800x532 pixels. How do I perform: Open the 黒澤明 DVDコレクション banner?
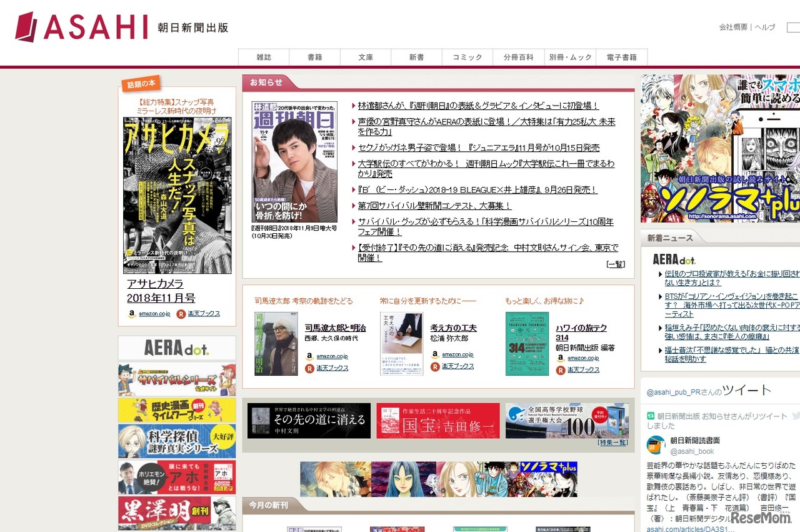[177, 514]
